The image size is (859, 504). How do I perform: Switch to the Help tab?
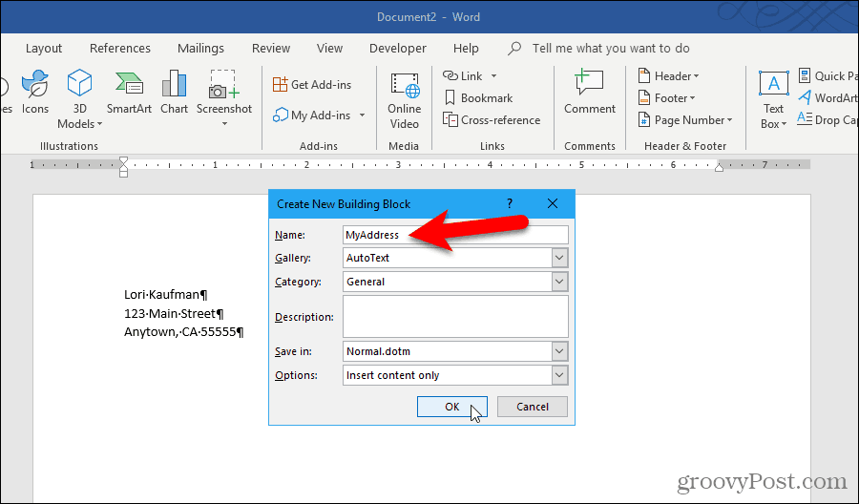point(466,49)
